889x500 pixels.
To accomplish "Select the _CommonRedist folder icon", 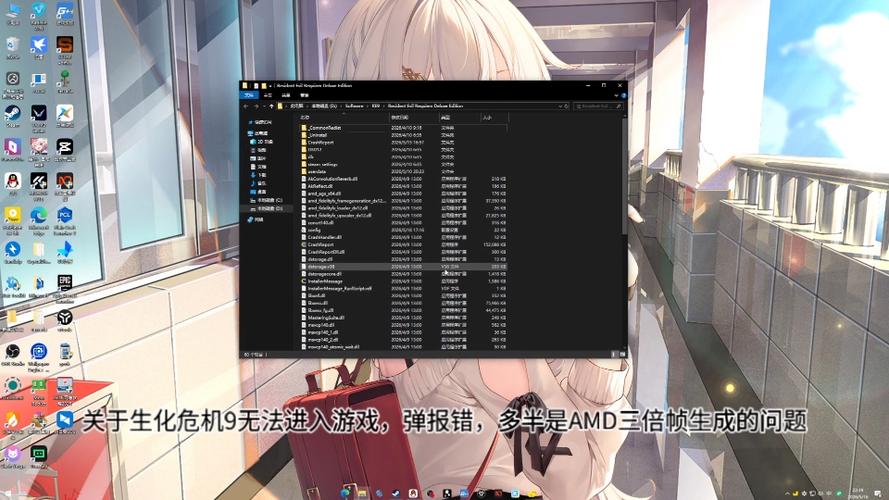I will 304,128.
